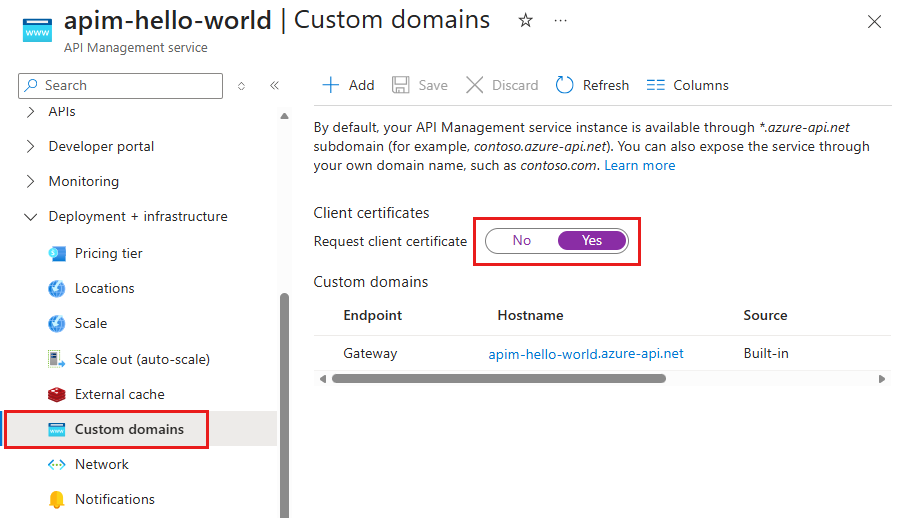Click the Hostname column header

click(530, 315)
